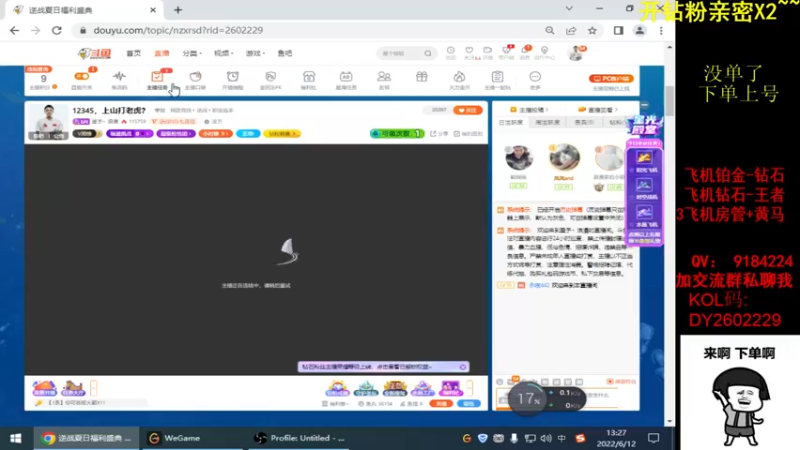The image size is (800, 450).
Task: Open the 直播 live menu item
Action: (x=162, y=53)
